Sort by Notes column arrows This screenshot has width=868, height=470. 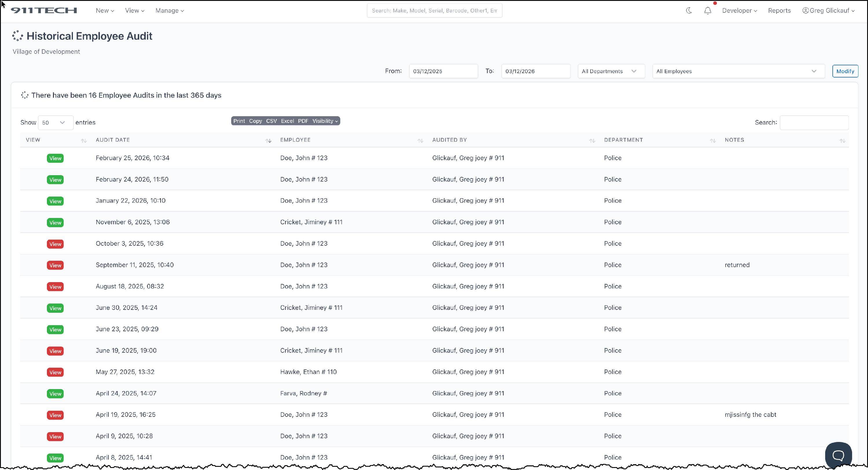tap(842, 140)
